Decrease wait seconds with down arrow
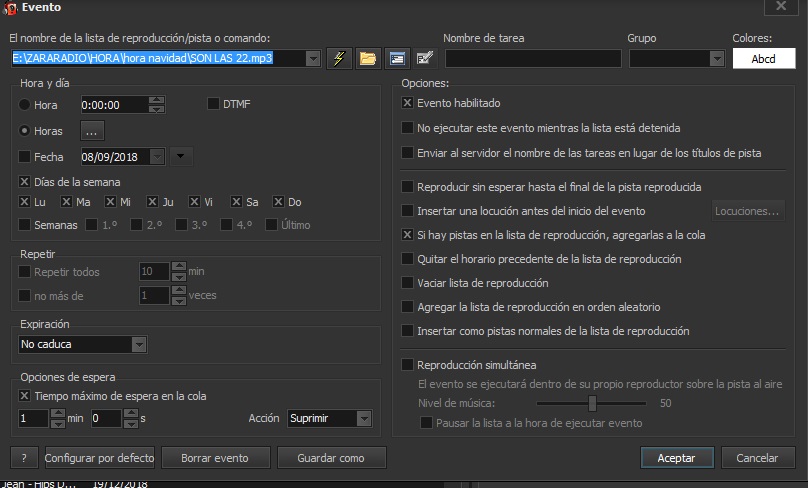 [x=131, y=423]
